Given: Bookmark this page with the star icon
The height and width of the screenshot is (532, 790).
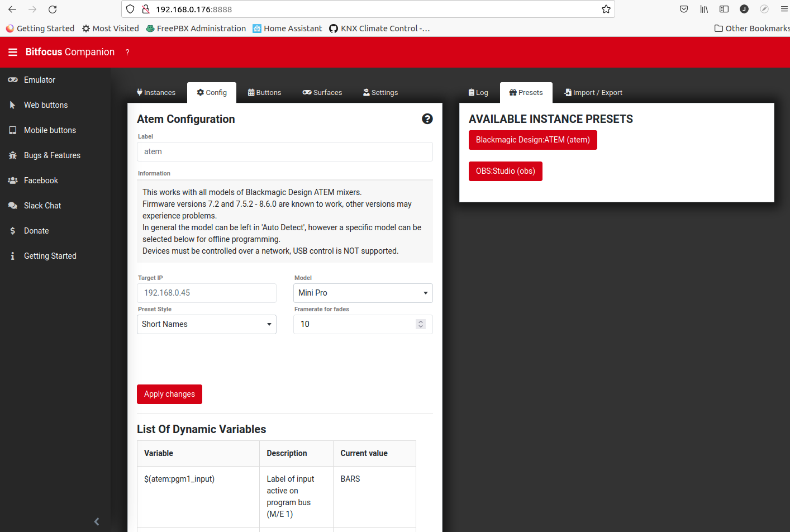Looking at the screenshot, I should pos(606,9).
